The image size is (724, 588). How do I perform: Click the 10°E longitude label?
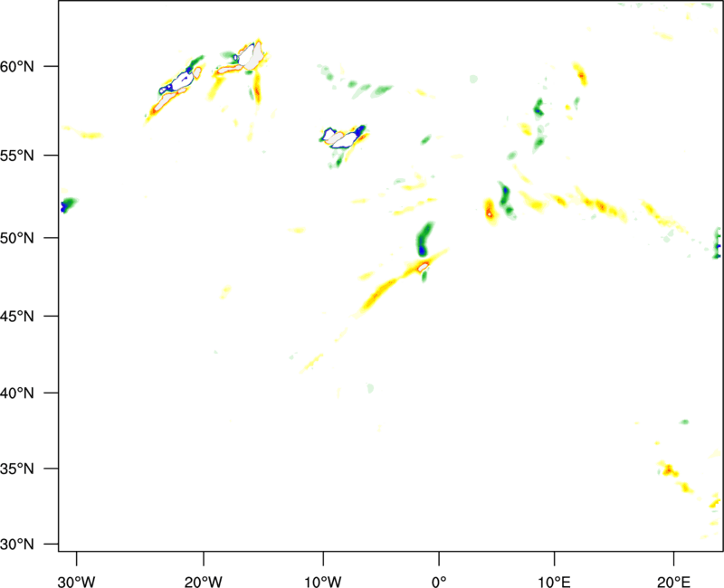coord(554,582)
